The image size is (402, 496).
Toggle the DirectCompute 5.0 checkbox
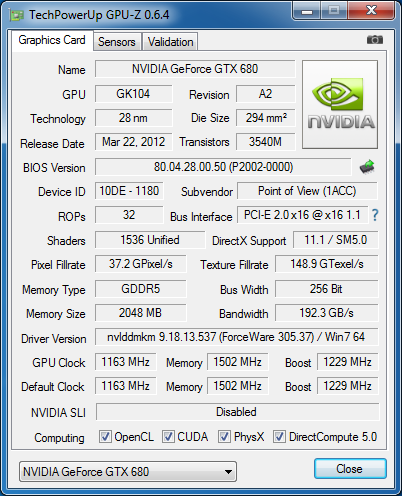point(279,436)
